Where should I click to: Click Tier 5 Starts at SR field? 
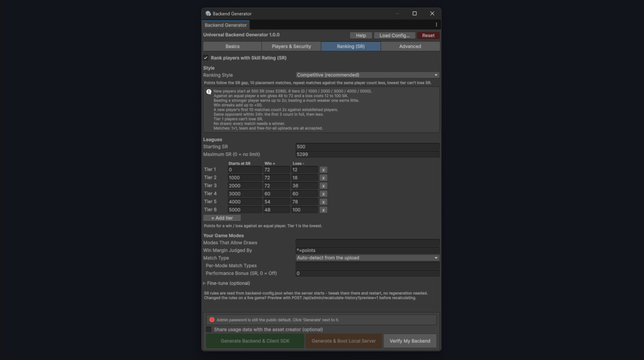[x=245, y=202]
